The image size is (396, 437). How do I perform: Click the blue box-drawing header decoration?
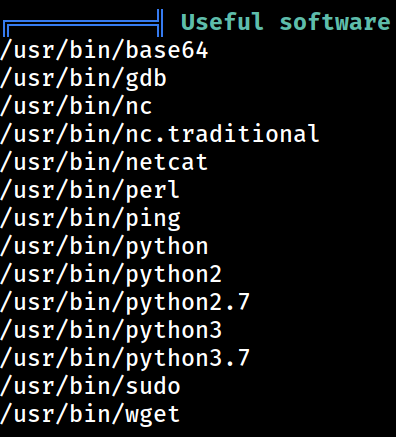point(83,23)
